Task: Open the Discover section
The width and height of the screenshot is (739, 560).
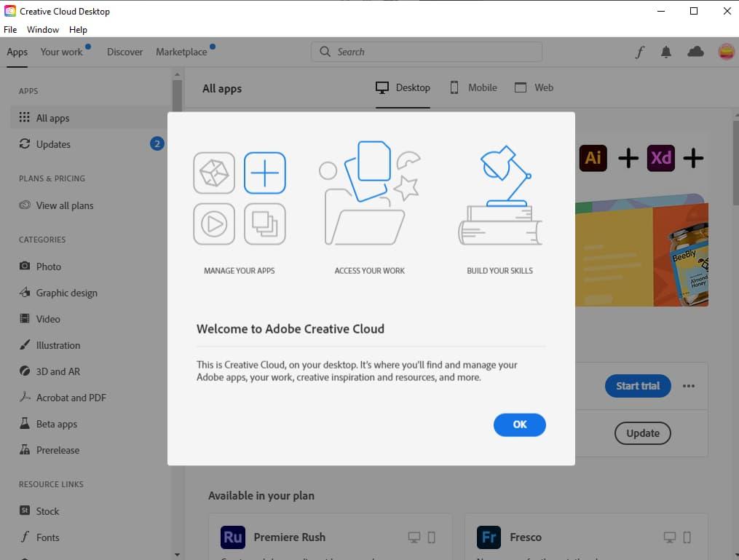Action: click(x=125, y=52)
